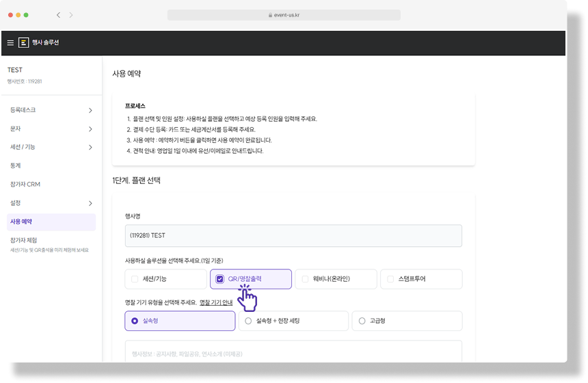Expand the 문자 menu chevron
The image size is (588, 383).
[90, 129]
